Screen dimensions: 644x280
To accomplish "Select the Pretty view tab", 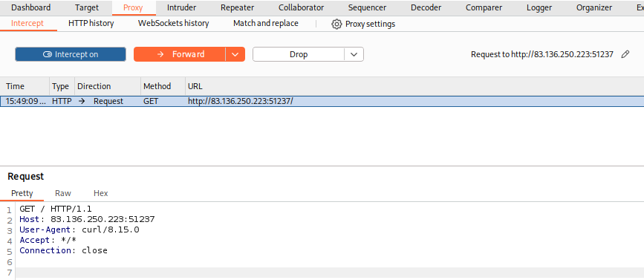I will click(x=22, y=193).
